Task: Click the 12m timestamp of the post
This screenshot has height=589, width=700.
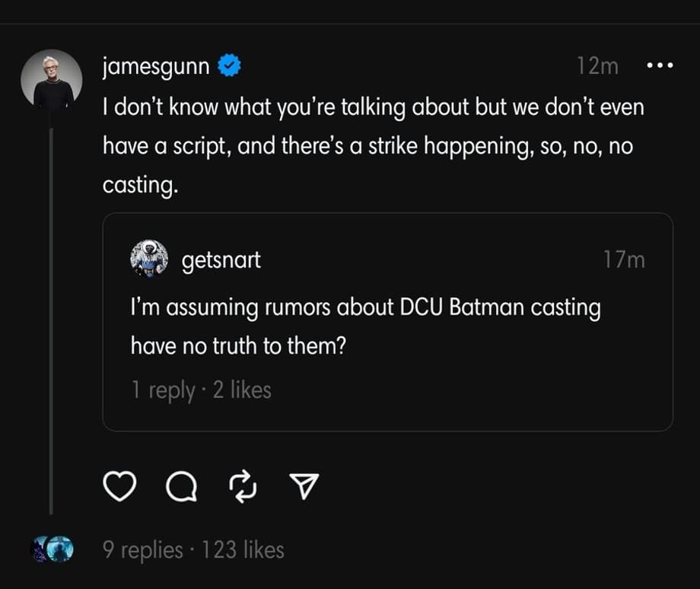Action: coord(597,66)
